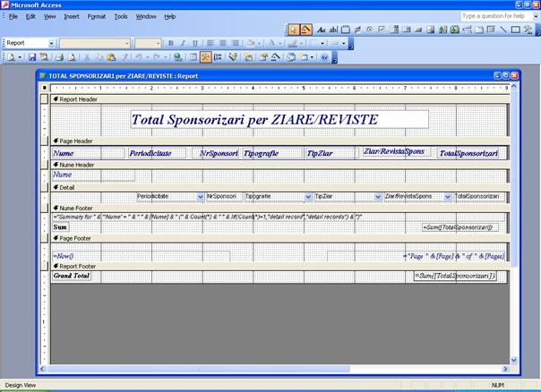Select the Option Button toolbox tool
Viewport: 541px width, 392px height.
pyautogui.click(x=370, y=30)
